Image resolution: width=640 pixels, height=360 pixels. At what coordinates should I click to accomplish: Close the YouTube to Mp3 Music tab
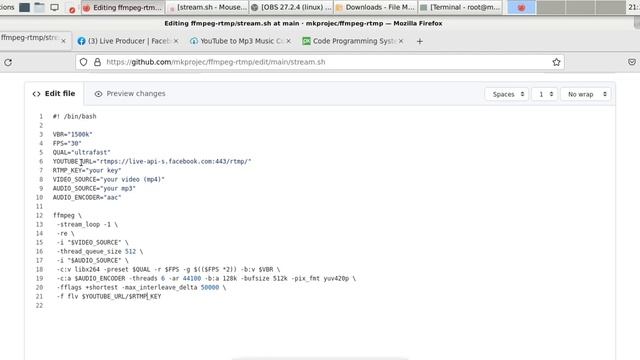[x=289, y=41]
